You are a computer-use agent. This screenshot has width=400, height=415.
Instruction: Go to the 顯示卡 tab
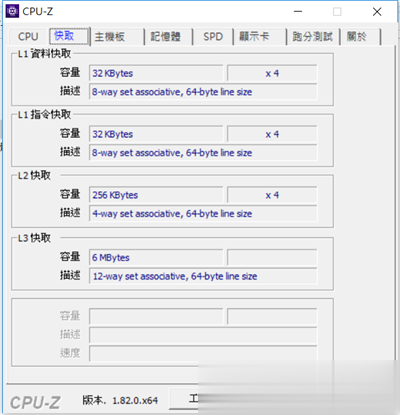[260, 36]
